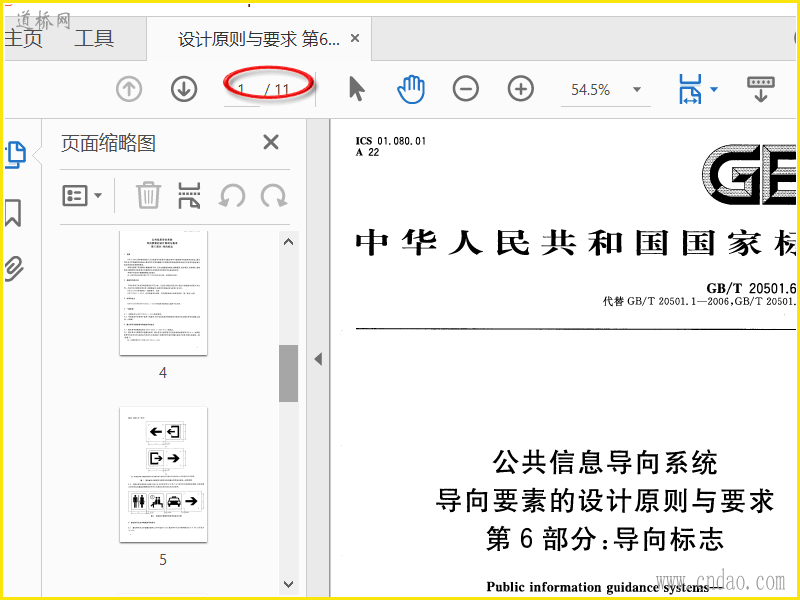Click the 导向要素的设计原则与要求 line
The width and height of the screenshot is (800, 600).
click(605, 501)
